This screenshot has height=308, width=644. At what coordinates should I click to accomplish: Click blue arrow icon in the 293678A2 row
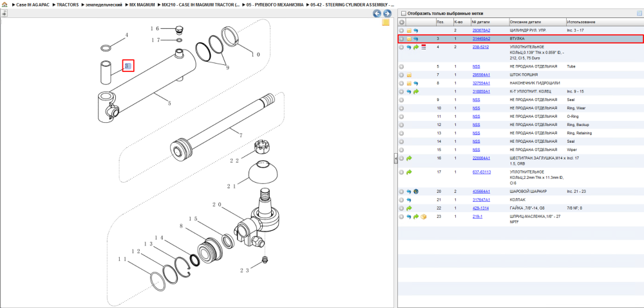(415, 30)
